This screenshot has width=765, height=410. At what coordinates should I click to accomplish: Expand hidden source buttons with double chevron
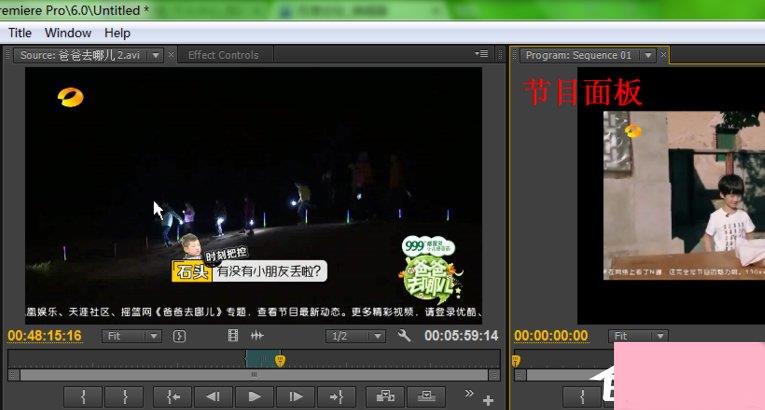(469, 393)
